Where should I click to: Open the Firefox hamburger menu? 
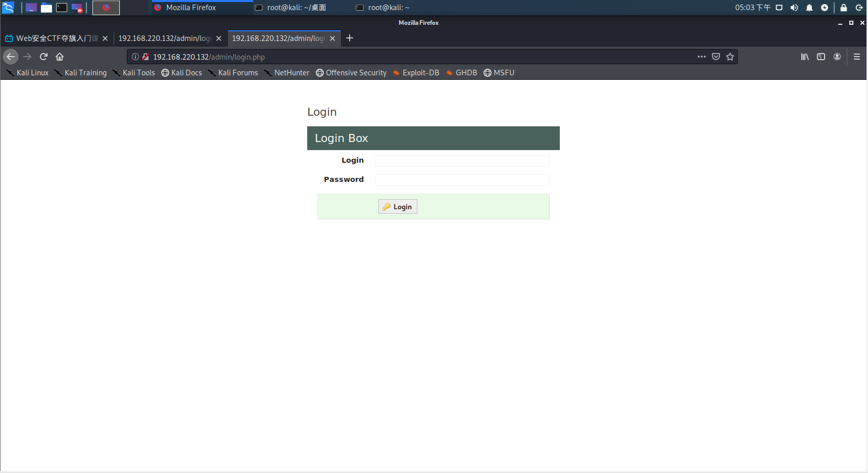(x=857, y=57)
